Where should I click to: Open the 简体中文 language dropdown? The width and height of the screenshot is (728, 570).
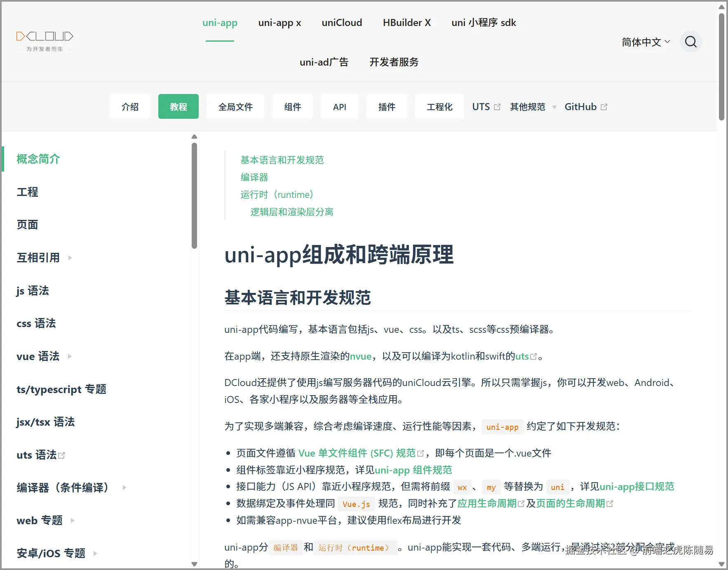pos(646,42)
